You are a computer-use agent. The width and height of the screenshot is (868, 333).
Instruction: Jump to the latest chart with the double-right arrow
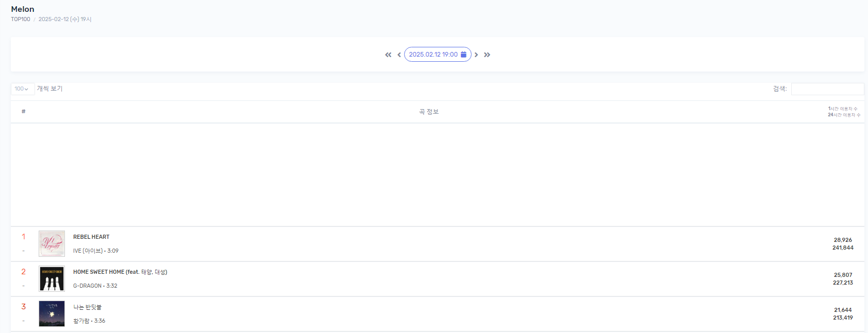click(487, 55)
